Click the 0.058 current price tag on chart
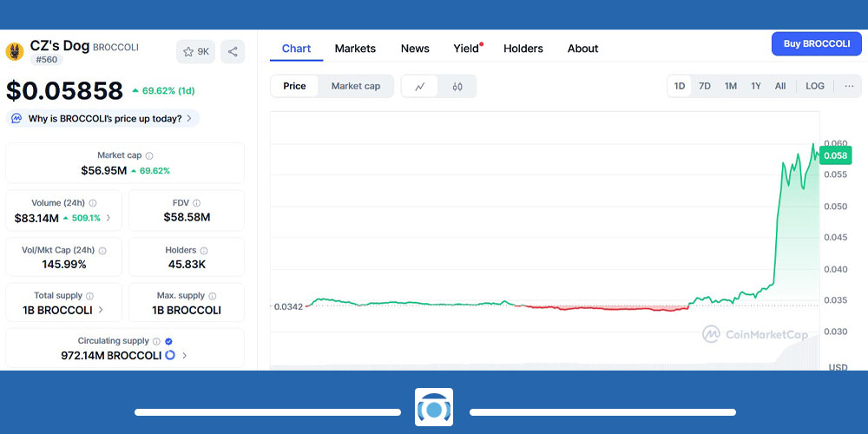This screenshot has height=434, width=868. [x=835, y=155]
